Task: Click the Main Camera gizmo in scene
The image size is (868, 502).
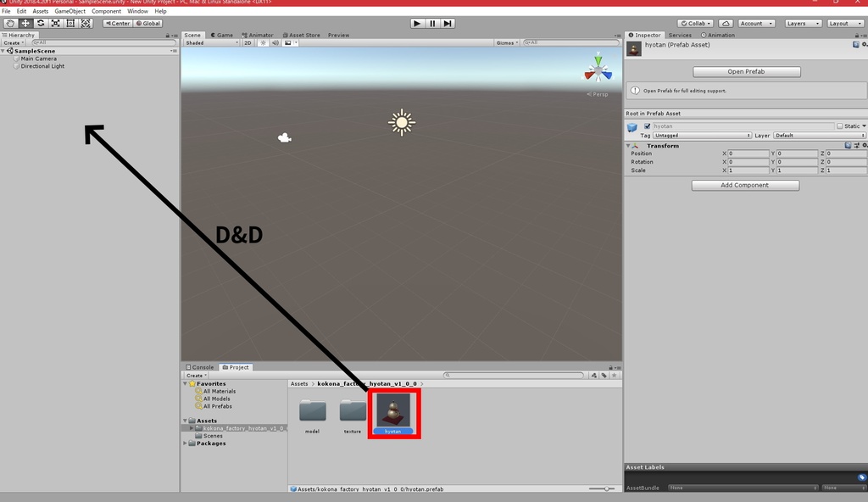Action: coord(285,138)
